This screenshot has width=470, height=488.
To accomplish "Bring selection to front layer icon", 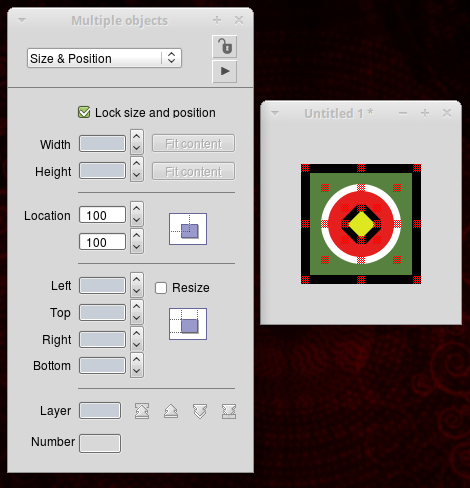I will (142, 411).
